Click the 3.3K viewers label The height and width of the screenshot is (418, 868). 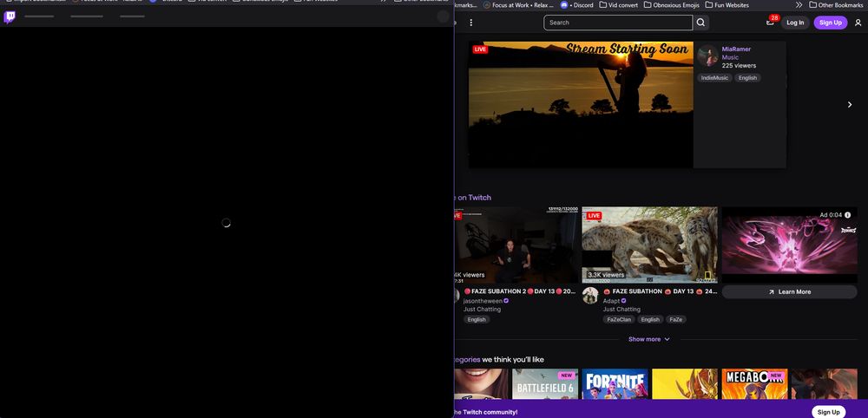tap(606, 275)
